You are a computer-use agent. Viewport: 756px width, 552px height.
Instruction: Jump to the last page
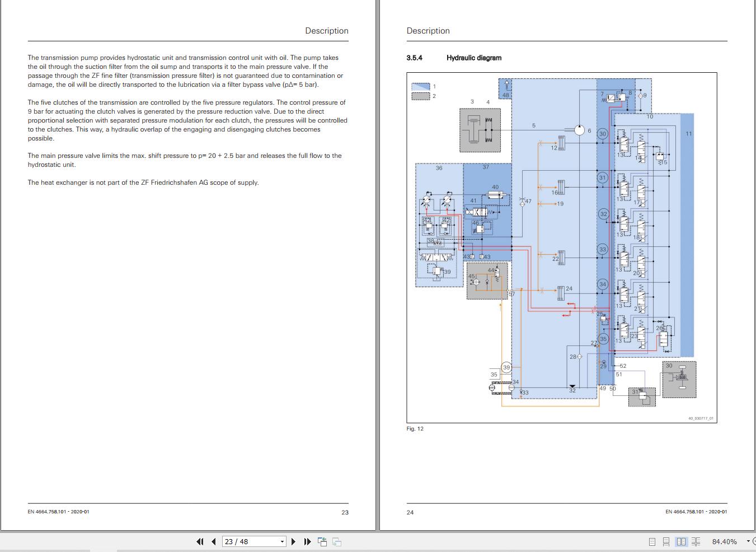tap(307, 541)
